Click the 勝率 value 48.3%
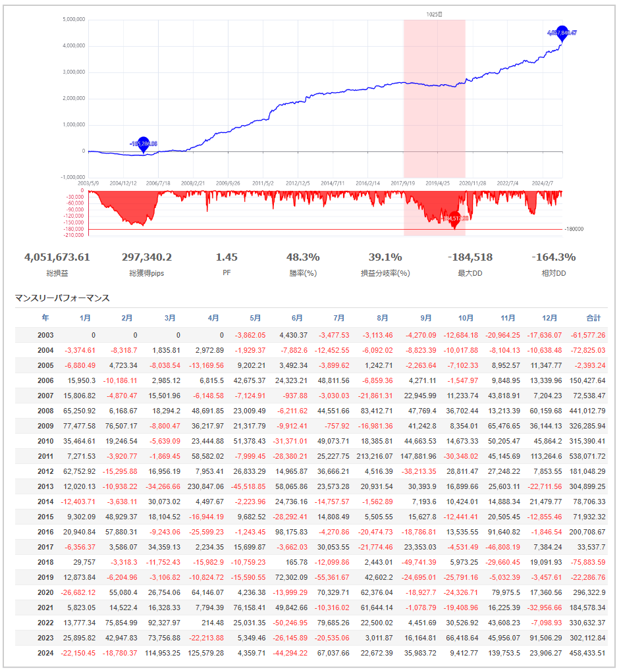 303,257
